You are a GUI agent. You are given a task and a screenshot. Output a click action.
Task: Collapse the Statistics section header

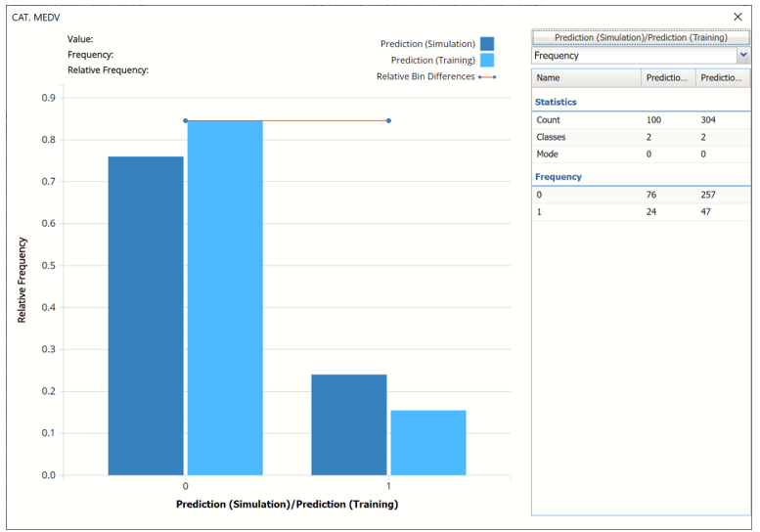556,102
